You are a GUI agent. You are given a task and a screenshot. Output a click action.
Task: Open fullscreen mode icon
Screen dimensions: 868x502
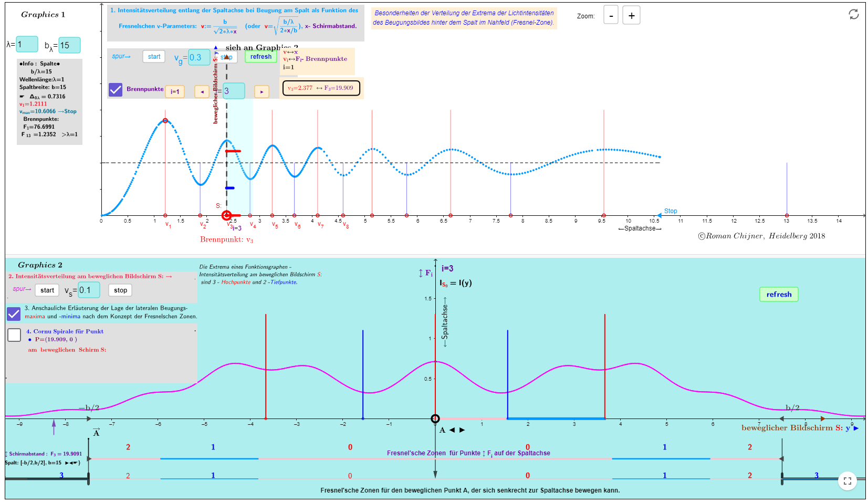pyautogui.click(x=848, y=481)
